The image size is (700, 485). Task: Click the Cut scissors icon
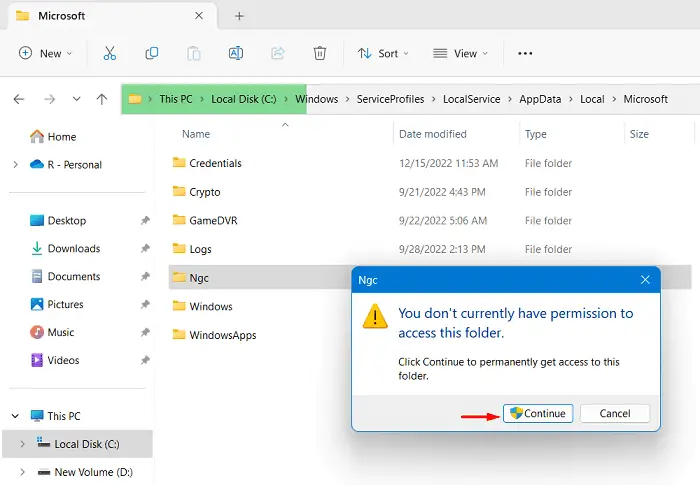(x=109, y=53)
